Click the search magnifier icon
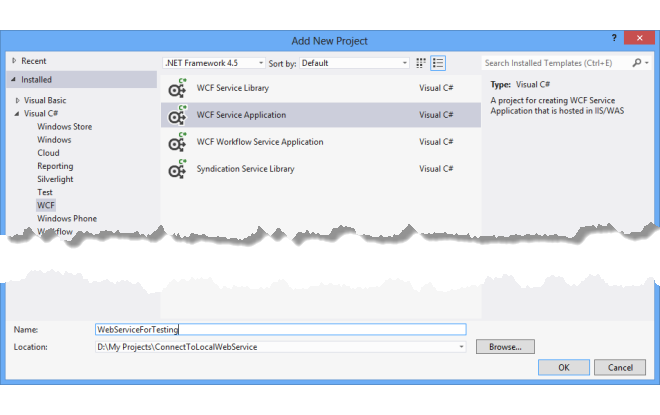 pos(637,63)
